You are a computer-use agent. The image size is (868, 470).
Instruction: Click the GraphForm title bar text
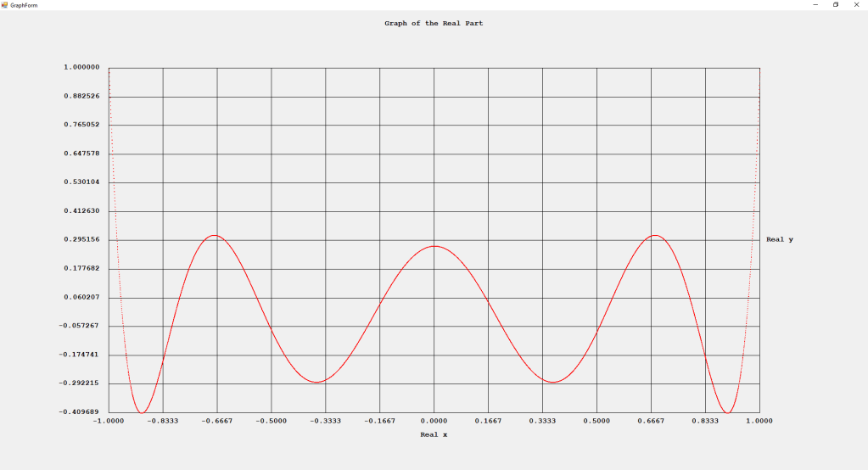click(24, 5)
